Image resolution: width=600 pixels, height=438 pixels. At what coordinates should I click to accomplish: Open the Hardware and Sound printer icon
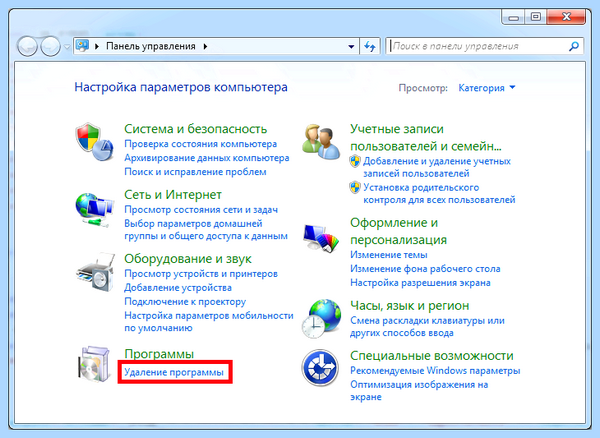pos(95,272)
